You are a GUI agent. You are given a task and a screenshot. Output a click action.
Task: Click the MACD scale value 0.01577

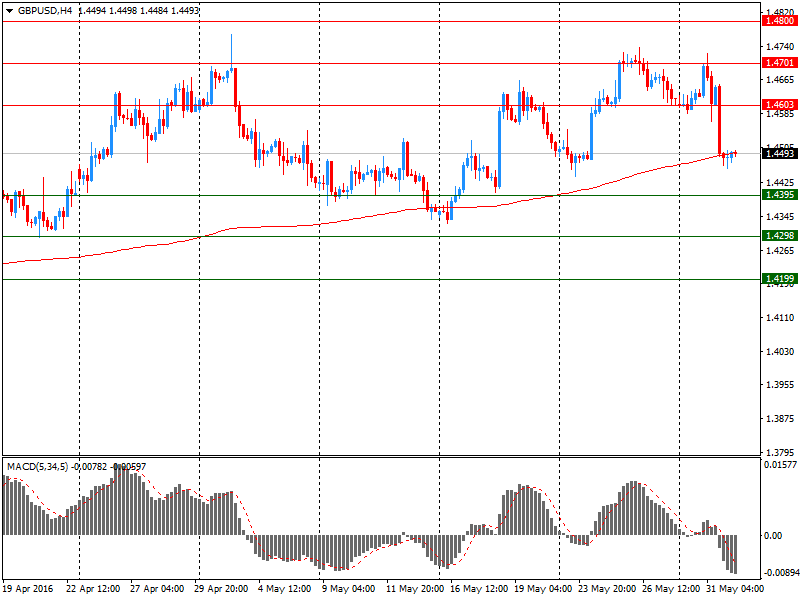[x=781, y=465]
